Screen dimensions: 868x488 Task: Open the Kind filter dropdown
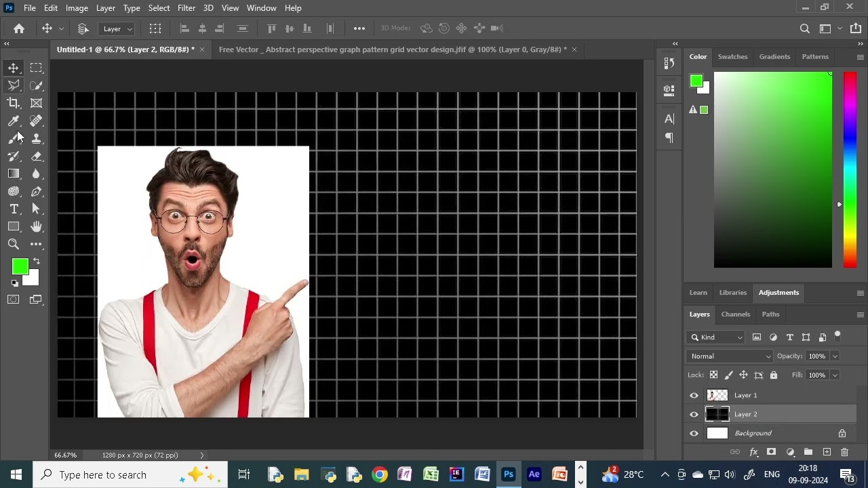[715, 337]
